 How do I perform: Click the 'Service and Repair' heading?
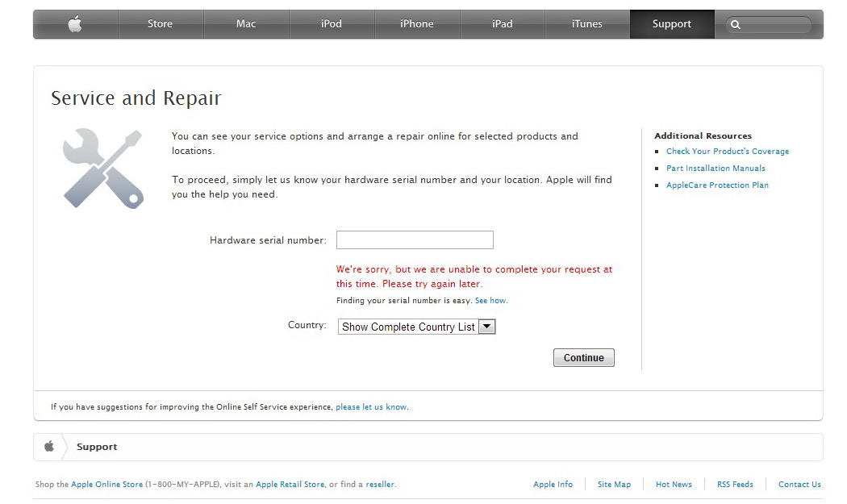pyautogui.click(x=136, y=98)
